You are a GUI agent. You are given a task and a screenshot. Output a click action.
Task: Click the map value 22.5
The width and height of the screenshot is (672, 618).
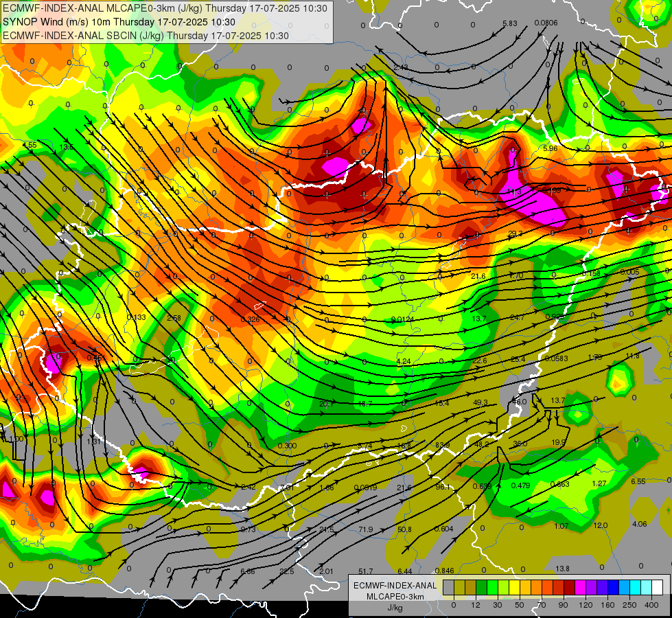point(287,571)
